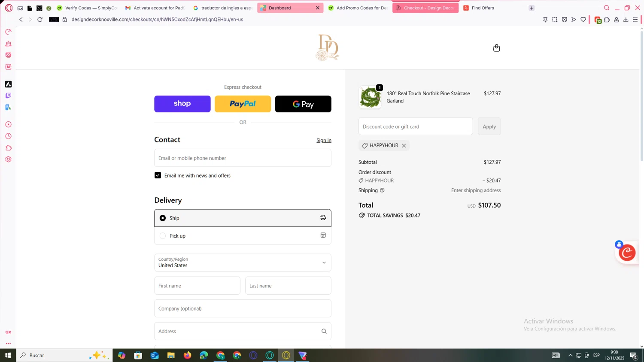Open GX Control speedometer icon in sidebar
The width and height of the screenshot is (644, 362).
coord(8,32)
